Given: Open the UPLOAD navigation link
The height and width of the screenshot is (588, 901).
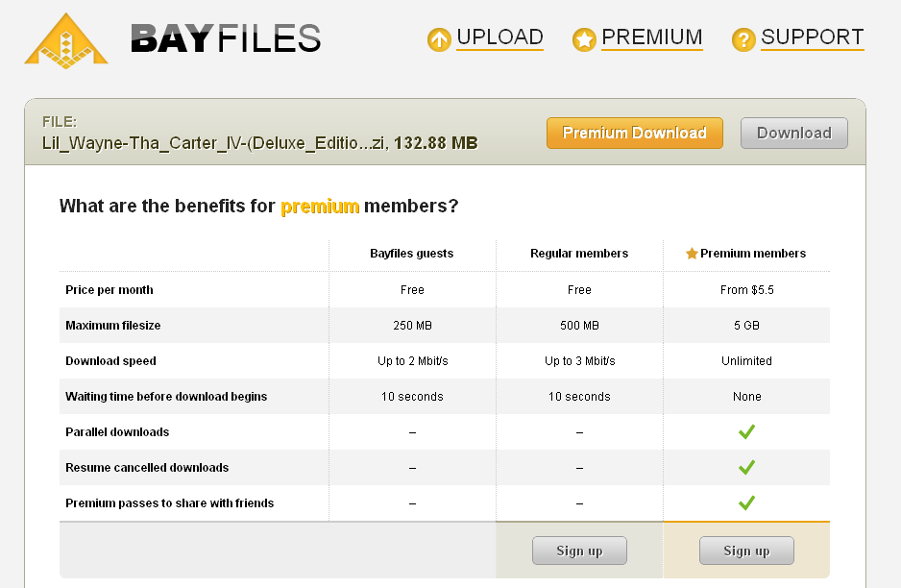Looking at the screenshot, I should point(499,37).
